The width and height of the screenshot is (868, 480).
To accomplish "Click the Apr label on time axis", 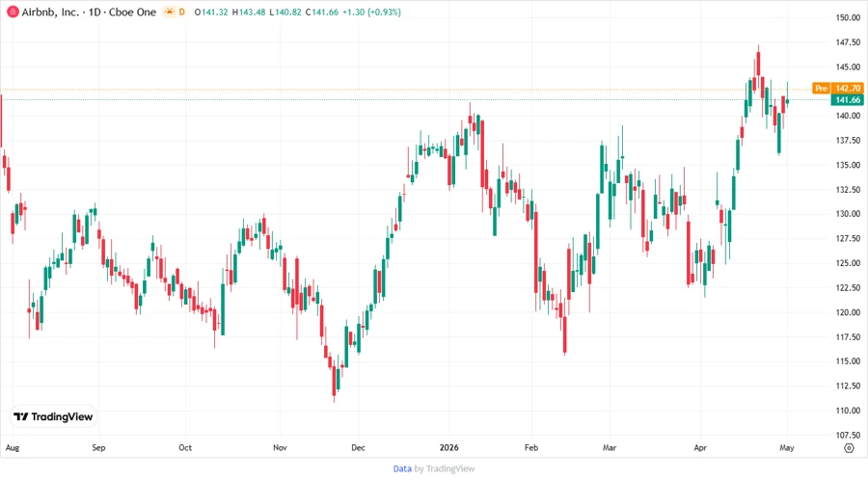I will click(x=700, y=448).
